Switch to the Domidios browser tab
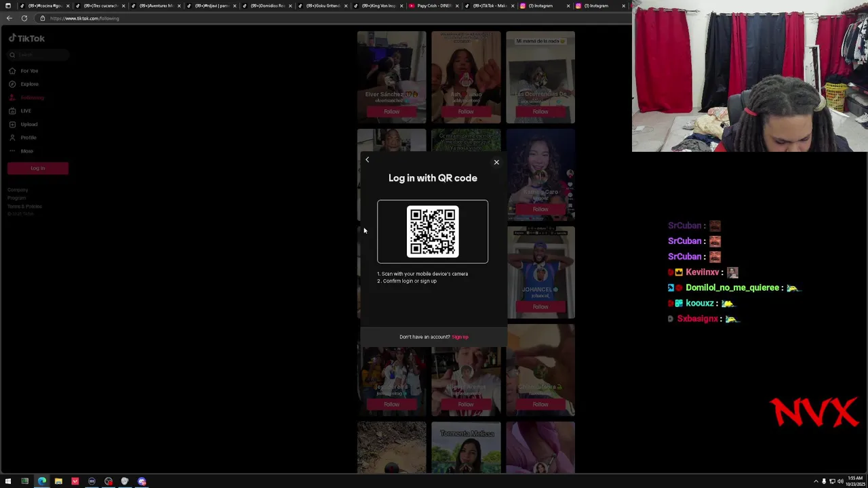The height and width of the screenshot is (488, 868). [267, 5]
